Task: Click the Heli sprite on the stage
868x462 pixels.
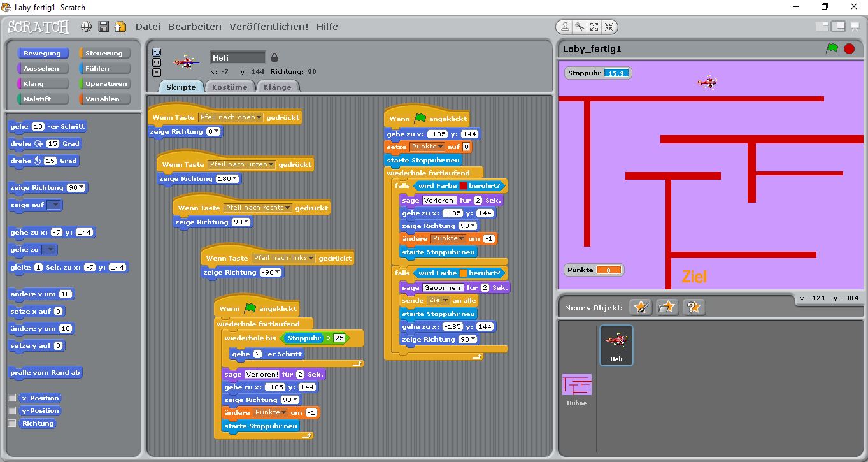Action: (707, 82)
